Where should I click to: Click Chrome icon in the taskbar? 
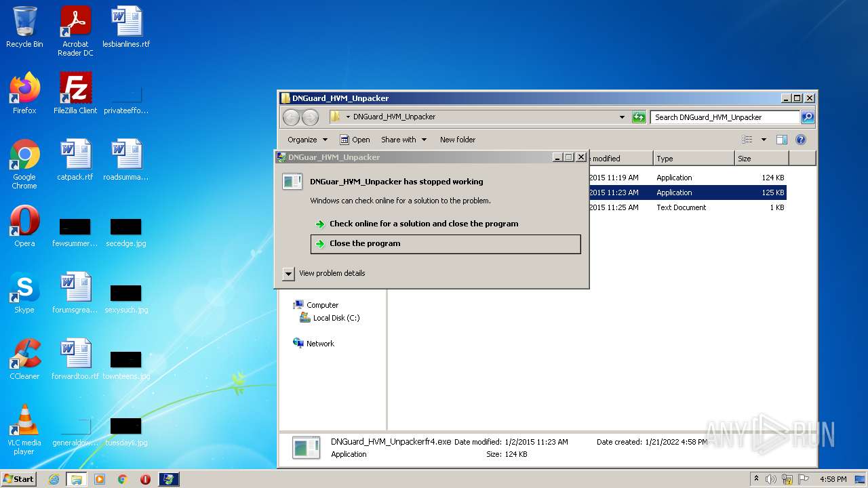pyautogui.click(x=123, y=479)
